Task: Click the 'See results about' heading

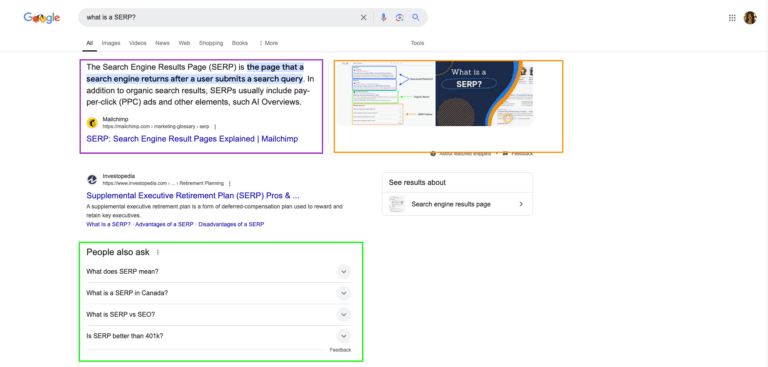Action: 417,182
